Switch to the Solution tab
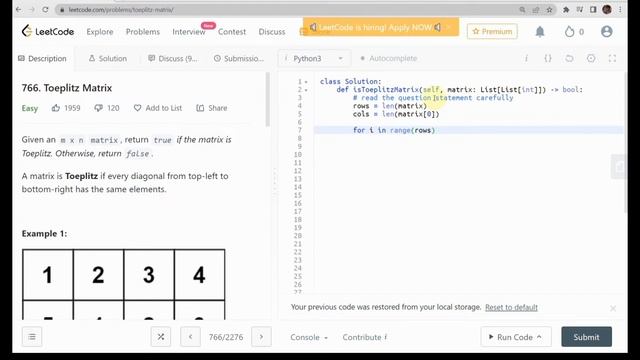 pyautogui.click(x=108, y=58)
